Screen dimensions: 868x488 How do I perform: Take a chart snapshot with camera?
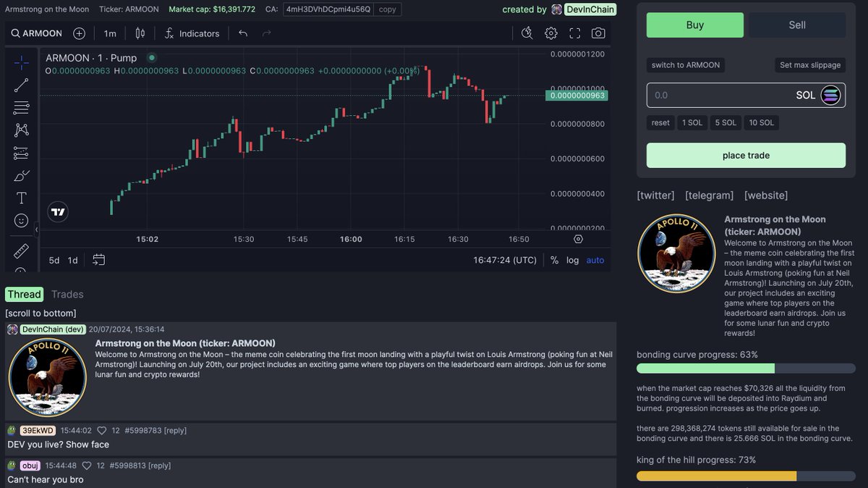click(x=598, y=33)
